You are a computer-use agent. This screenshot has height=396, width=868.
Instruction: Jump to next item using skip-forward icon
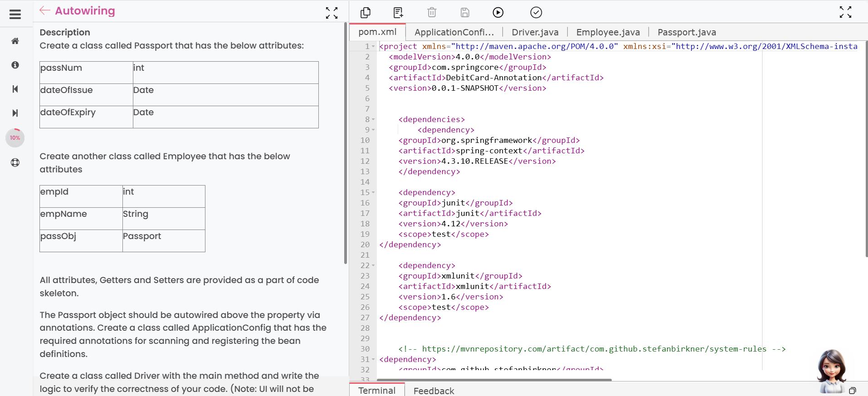point(15,113)
